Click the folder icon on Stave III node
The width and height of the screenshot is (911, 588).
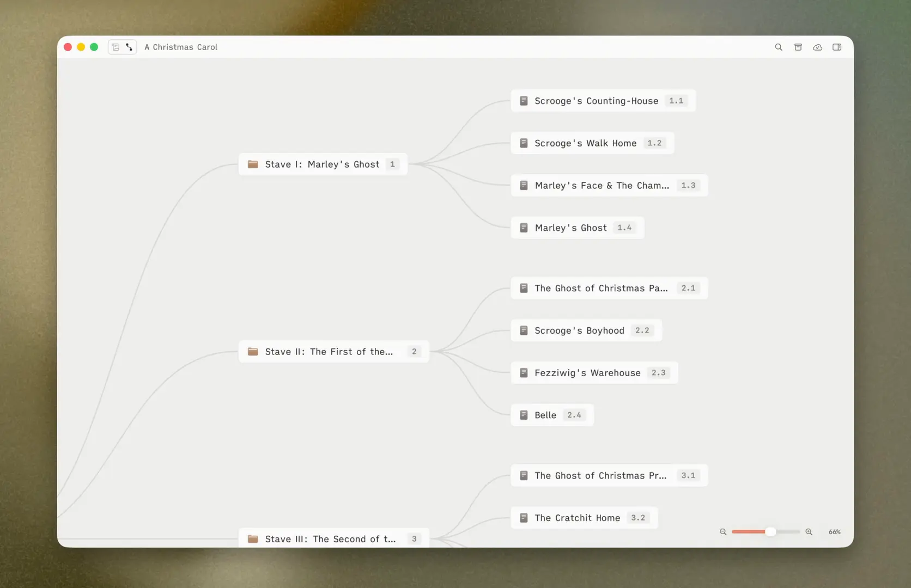click(252, 538)
